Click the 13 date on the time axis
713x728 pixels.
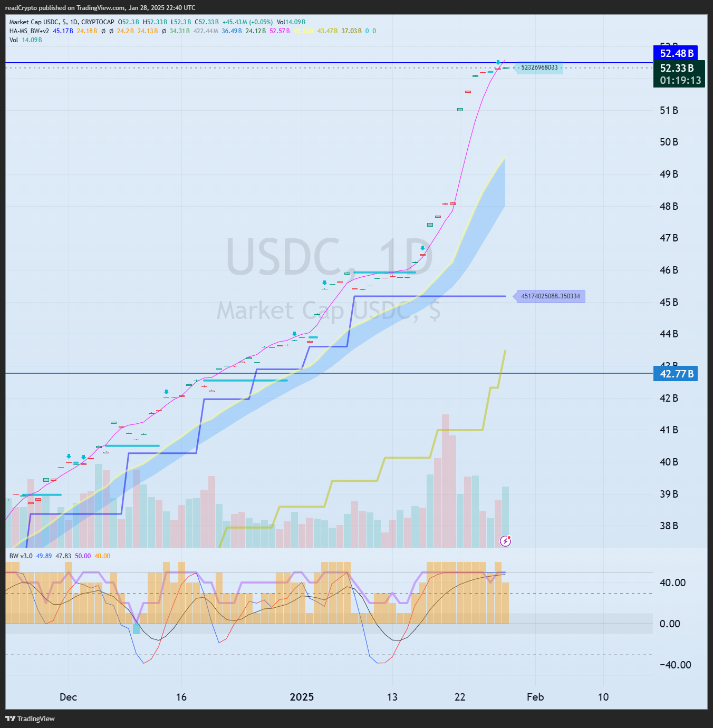coord(392,697)
